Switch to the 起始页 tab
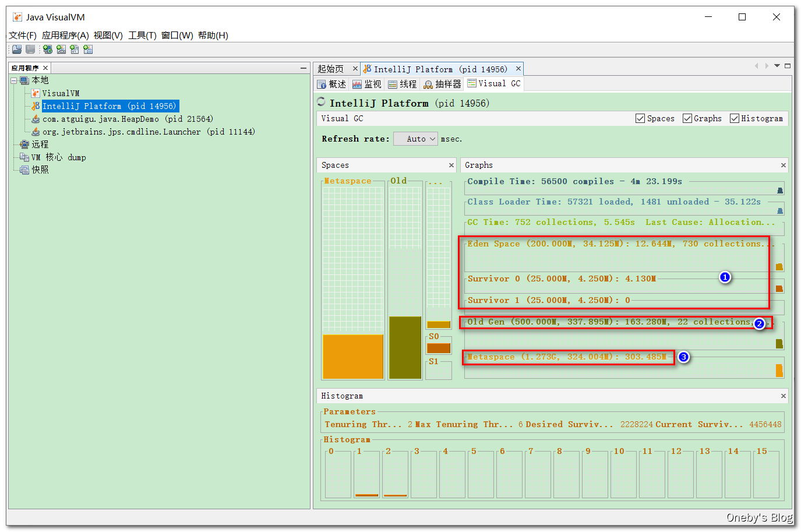 coord(331,69)
